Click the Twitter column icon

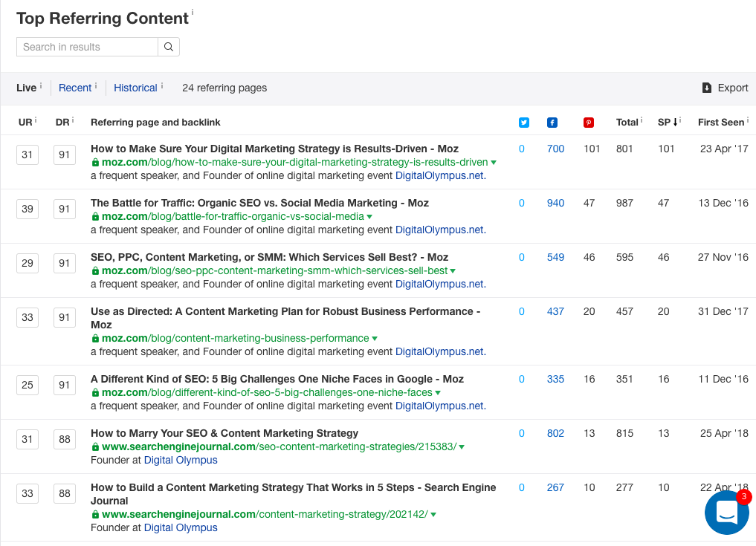click(523, 123)
